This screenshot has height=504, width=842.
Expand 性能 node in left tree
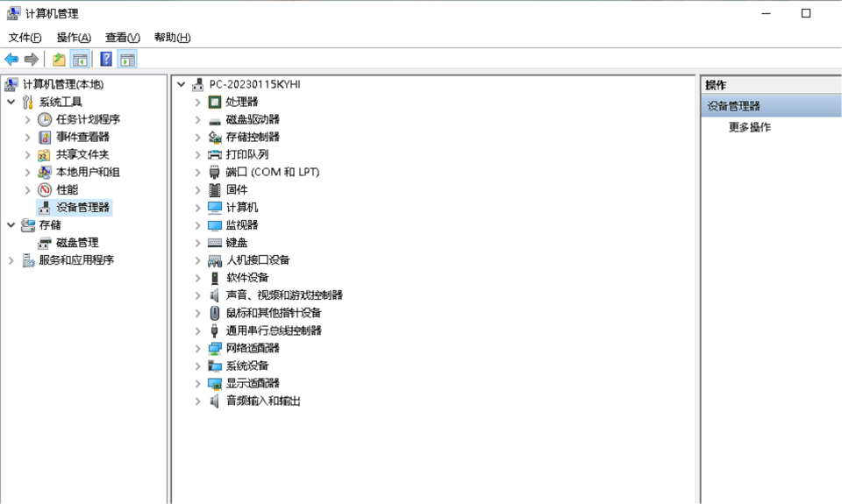pyautogui.click(x=27, y=190)
